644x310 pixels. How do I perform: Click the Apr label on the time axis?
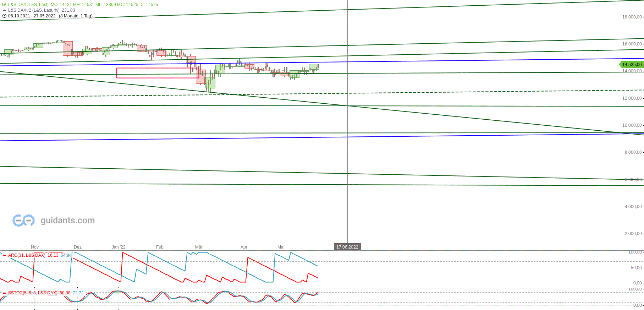pos(244,247)
